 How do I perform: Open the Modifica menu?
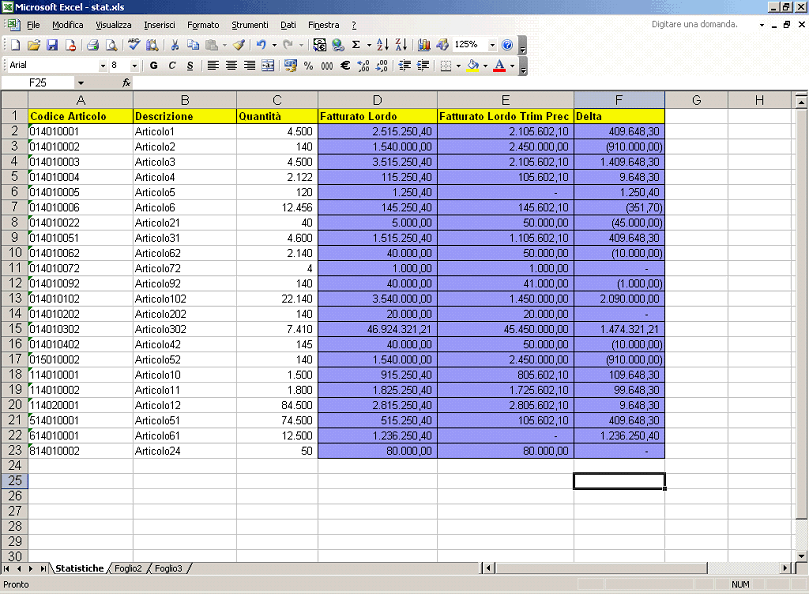(x=68, y=25)
